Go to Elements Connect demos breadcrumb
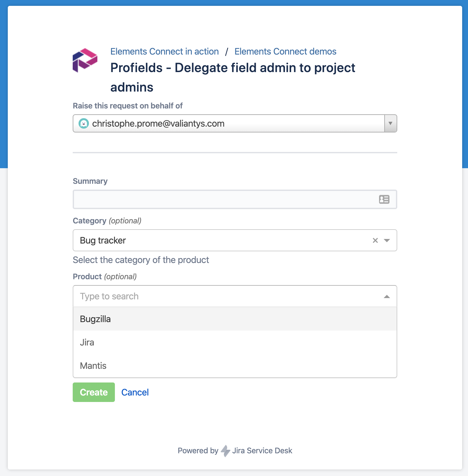The height and width of the screenshot is (476, 468). [x=285, y=51]
